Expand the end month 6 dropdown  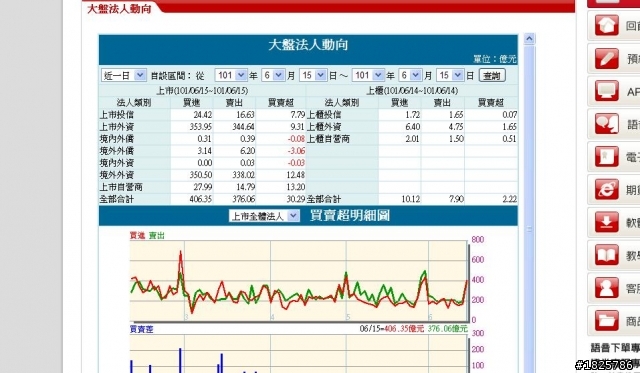pyautogui.click(x=410, y=75)
